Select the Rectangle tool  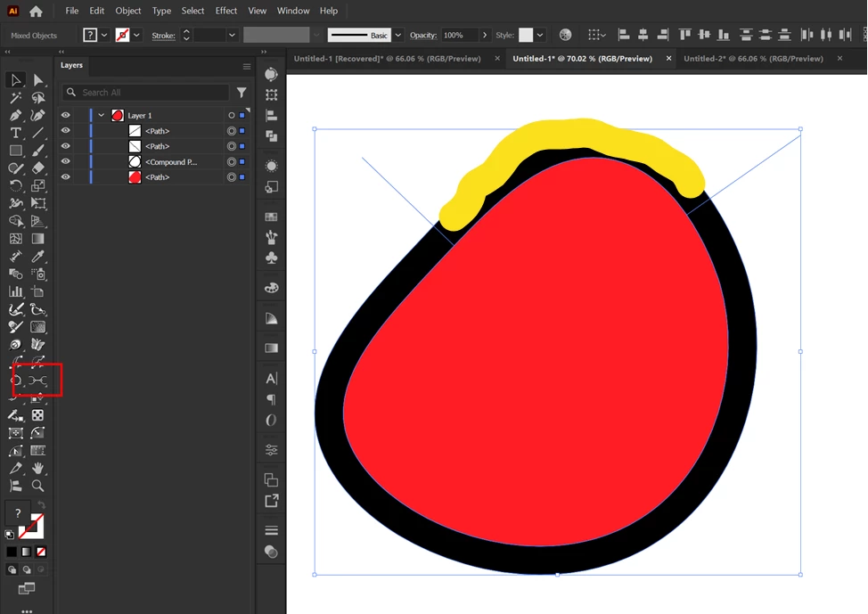click(x=15, y=151)
